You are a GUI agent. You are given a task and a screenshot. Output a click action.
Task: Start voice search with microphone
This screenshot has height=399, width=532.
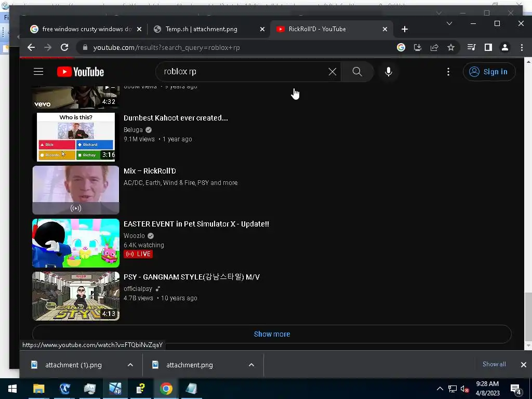pos(389,72)
